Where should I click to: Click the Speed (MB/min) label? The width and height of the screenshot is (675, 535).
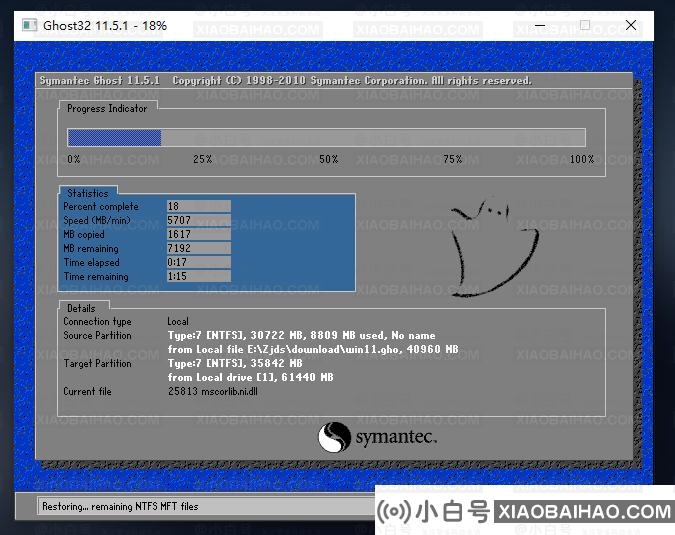[x=97, y=220]
